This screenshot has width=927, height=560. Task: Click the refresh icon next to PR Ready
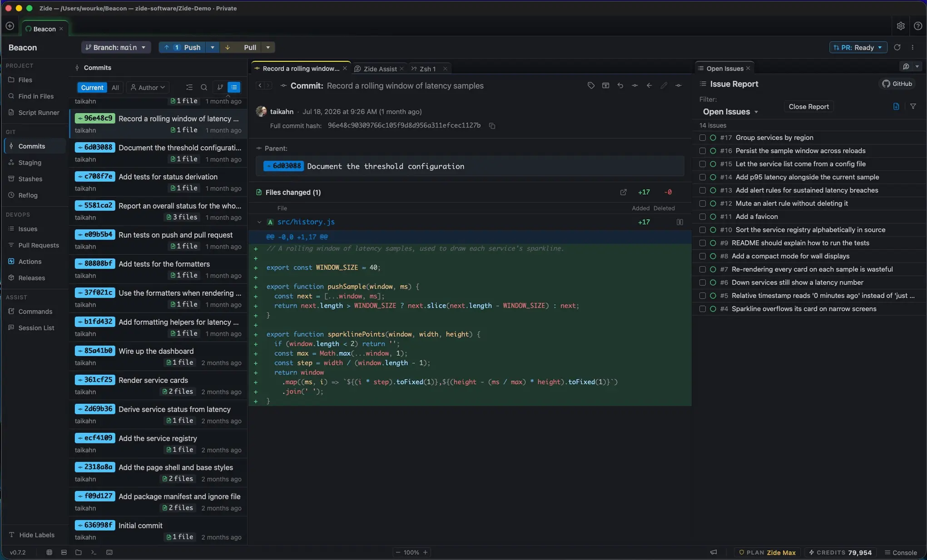point(897,47)
